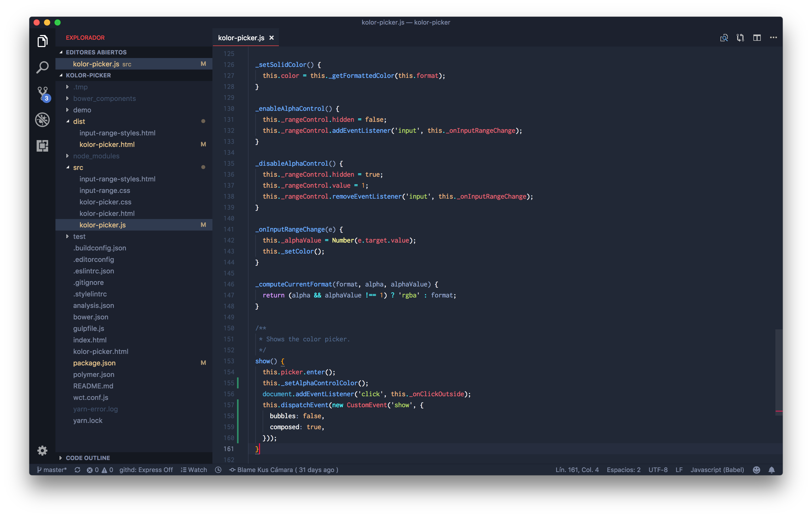Click the notifications bell in the status bar
This screenshot has height=517, width=812.
771,470
